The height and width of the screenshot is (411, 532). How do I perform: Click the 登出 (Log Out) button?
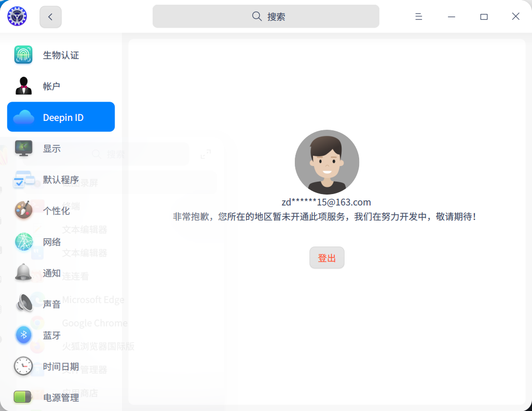pyautogui.click(x=326, y=257)
